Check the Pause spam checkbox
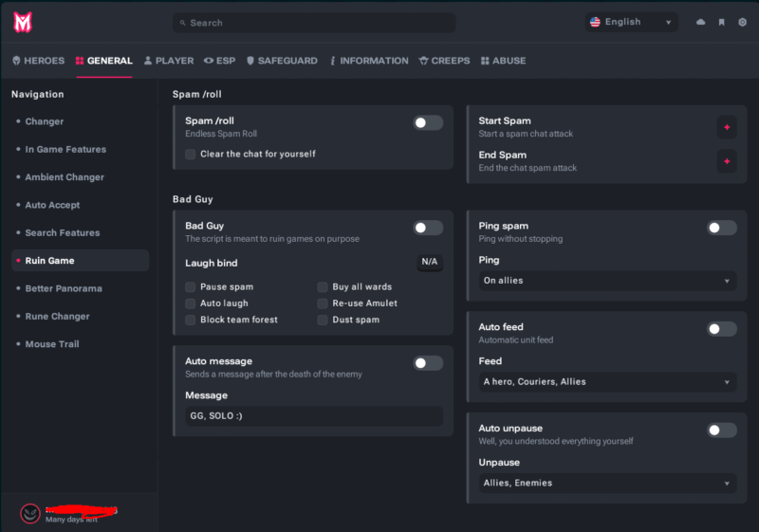The width and height of the screenshot is (759, 532). (191, 286)
